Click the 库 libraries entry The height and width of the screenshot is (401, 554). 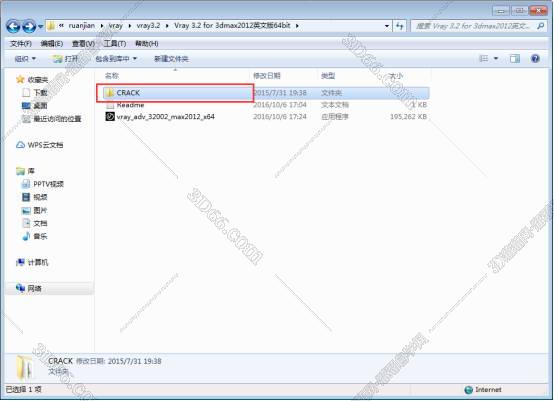pyautogui.click(x=25, y=171)
